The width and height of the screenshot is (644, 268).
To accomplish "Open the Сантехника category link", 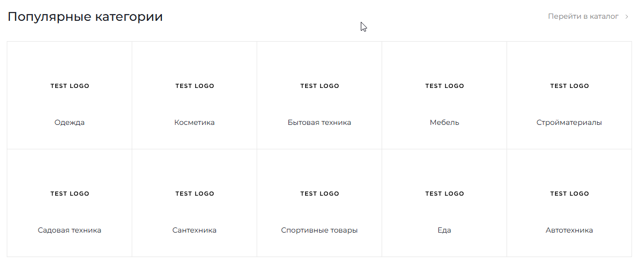I will click(194, 231).
